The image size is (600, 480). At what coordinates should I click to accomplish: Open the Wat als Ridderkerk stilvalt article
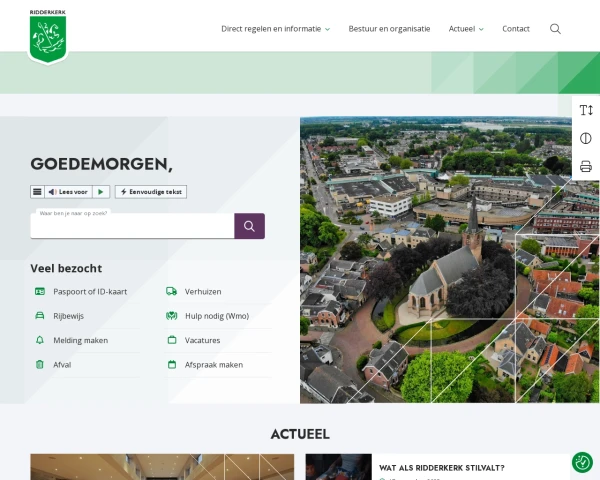pyautogui.click(x=441, y=467)
